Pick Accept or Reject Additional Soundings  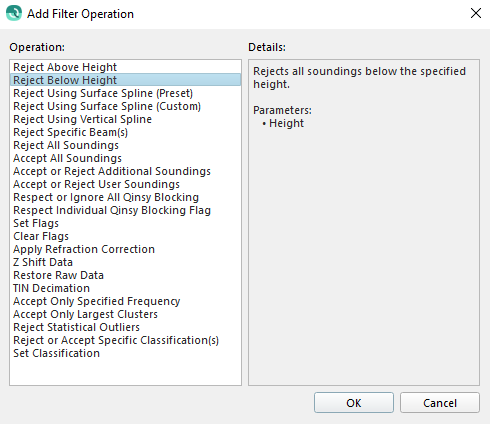pyautogui.click(x=125, y=171)
